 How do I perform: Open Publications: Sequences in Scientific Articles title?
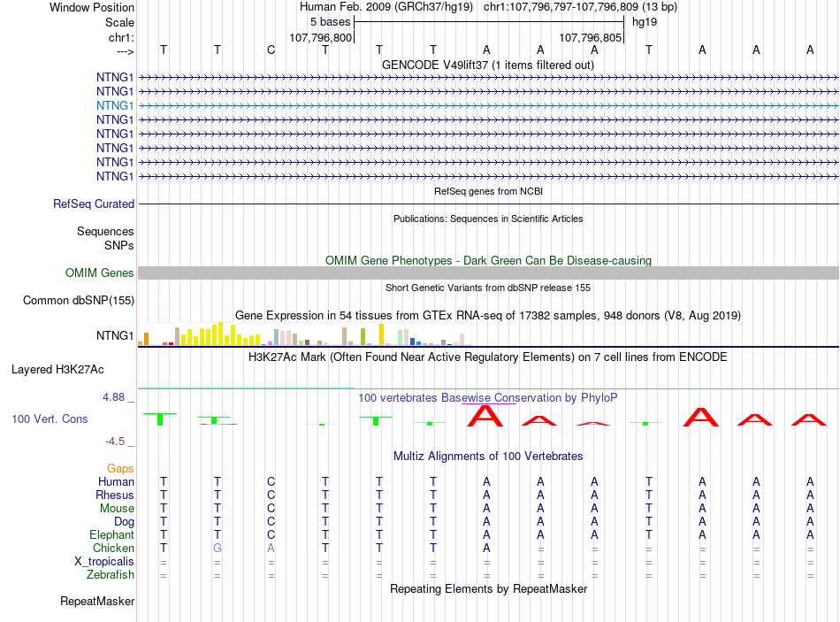click(488, 219)
